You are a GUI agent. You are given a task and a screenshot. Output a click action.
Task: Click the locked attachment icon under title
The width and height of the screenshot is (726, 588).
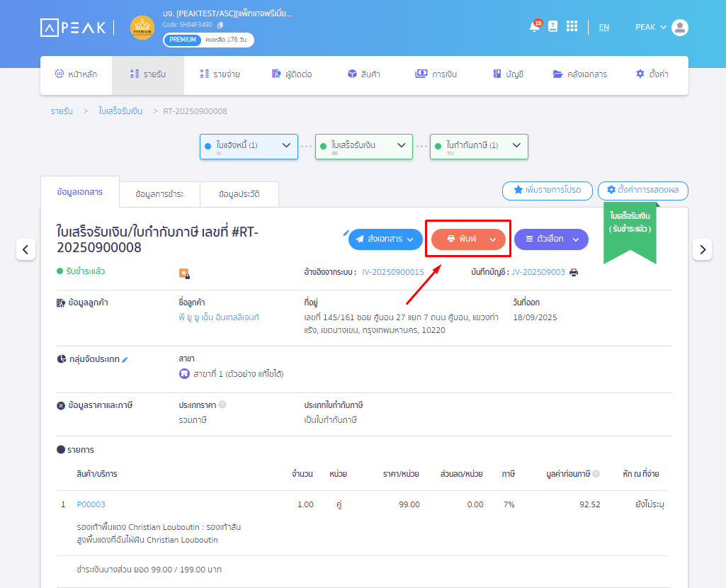(x=184, y=273)
